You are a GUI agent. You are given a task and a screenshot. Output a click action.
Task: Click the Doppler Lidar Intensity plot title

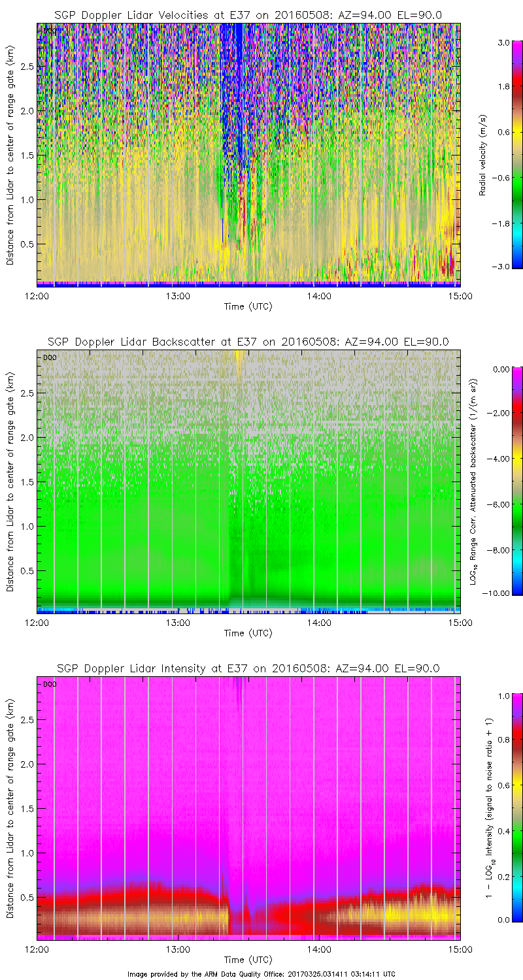click(248, 668)
